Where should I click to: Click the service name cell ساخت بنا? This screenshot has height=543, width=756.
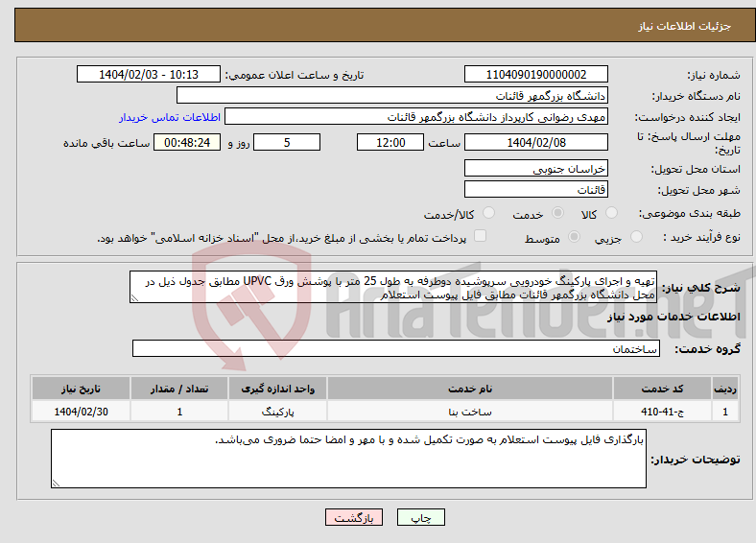[470, 412]
